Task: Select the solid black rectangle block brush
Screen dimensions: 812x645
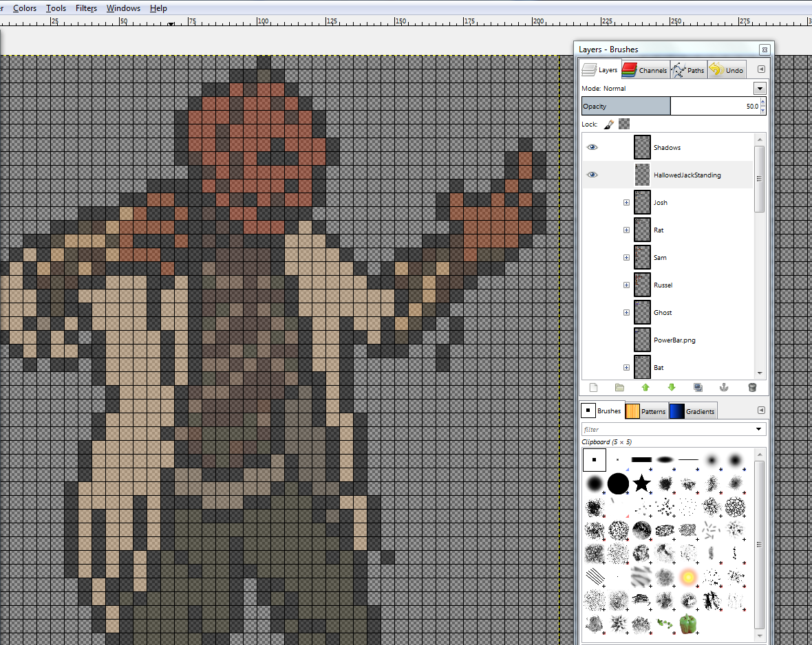Action: (x=641, y=459)
